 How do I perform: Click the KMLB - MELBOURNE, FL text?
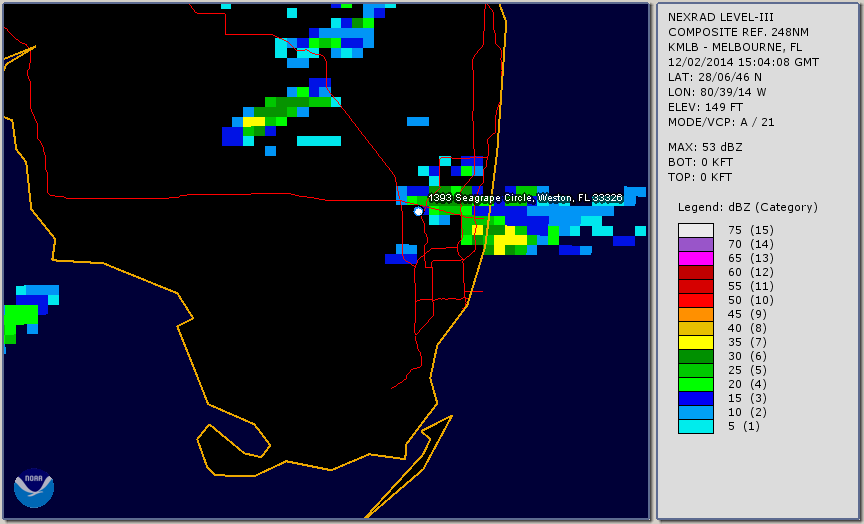[735, 47]
